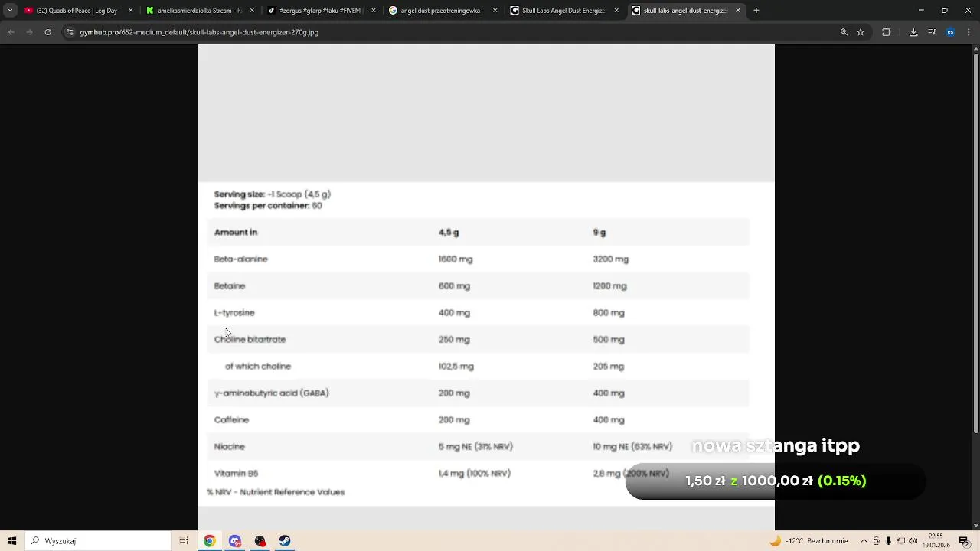Close the active skull-labs-angel-dust image tab
Viewport: 980px width, 551px height.
[738, 11]
